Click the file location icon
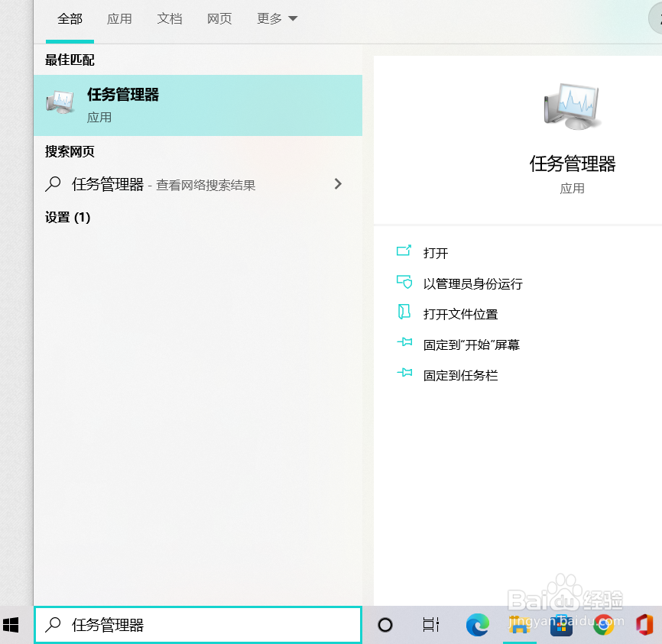This screenshot has height=644, width=662. [404, 312]
